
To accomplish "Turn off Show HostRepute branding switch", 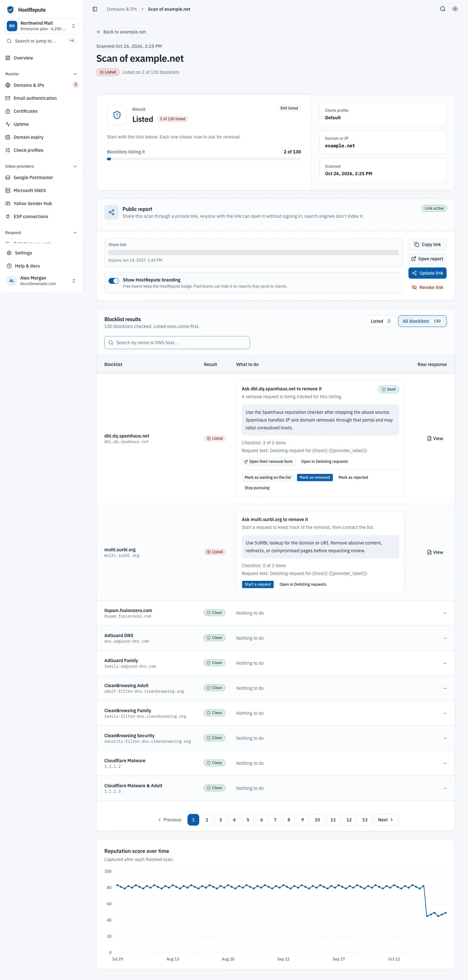I will [114, 281].
